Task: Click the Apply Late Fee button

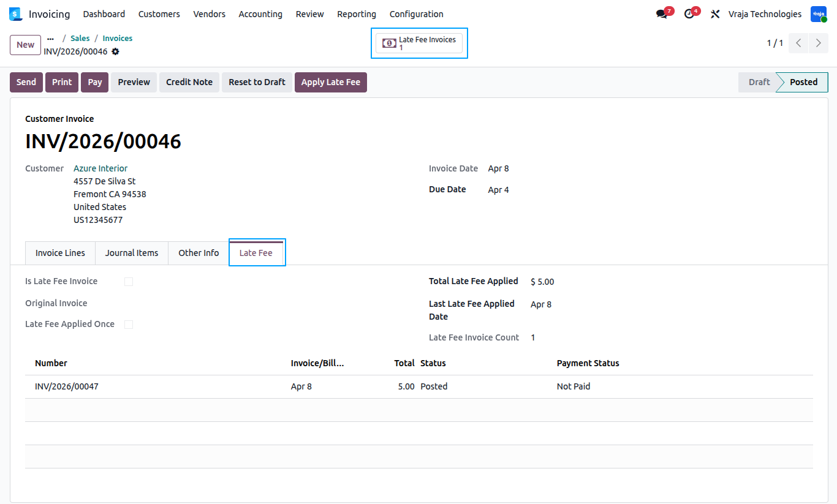Action: (331, 82)
